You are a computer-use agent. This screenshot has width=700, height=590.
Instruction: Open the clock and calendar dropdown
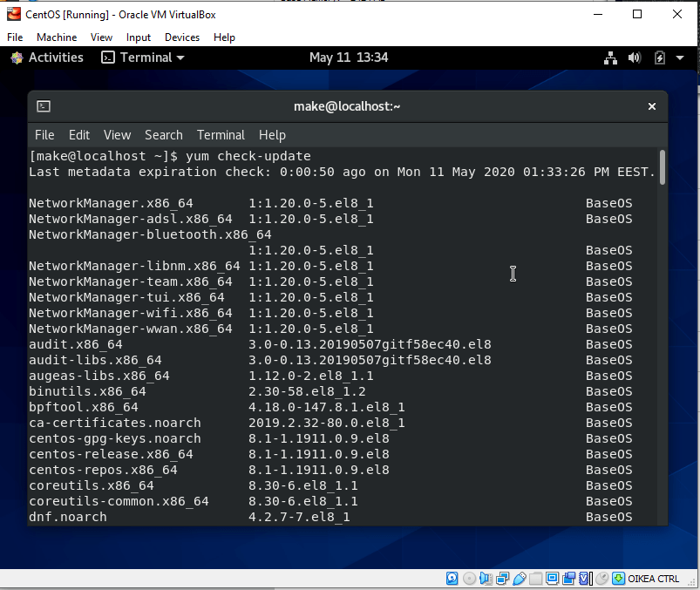pos(348,58)
